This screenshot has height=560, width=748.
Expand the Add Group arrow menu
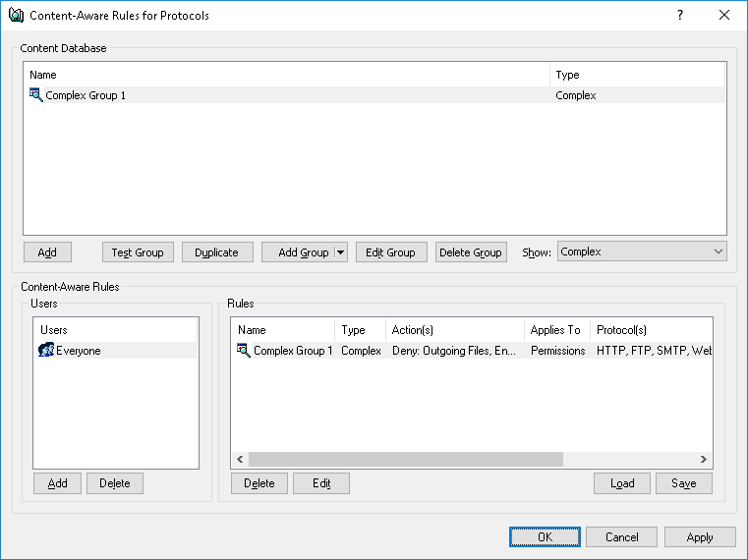pyautogui.click(x=341, y=252)
